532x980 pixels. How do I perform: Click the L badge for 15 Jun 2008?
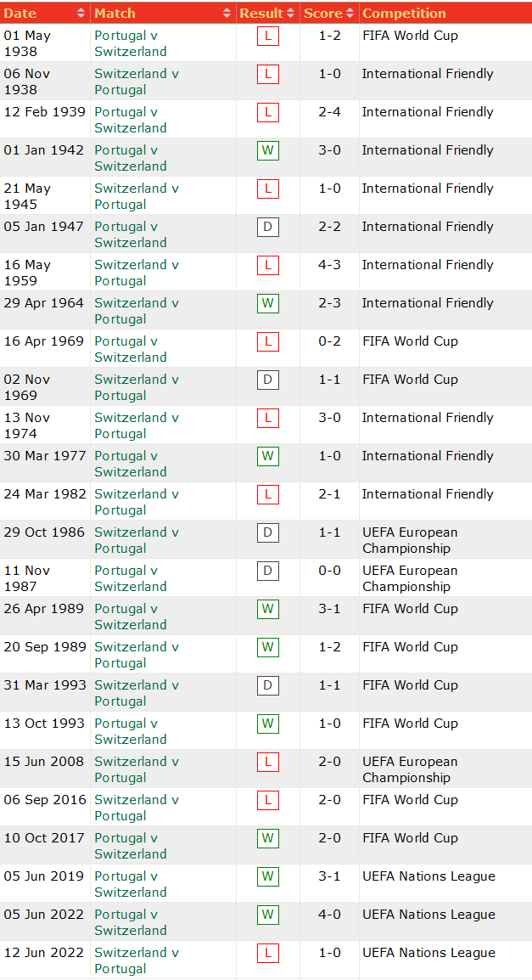(x=268, y=762)
